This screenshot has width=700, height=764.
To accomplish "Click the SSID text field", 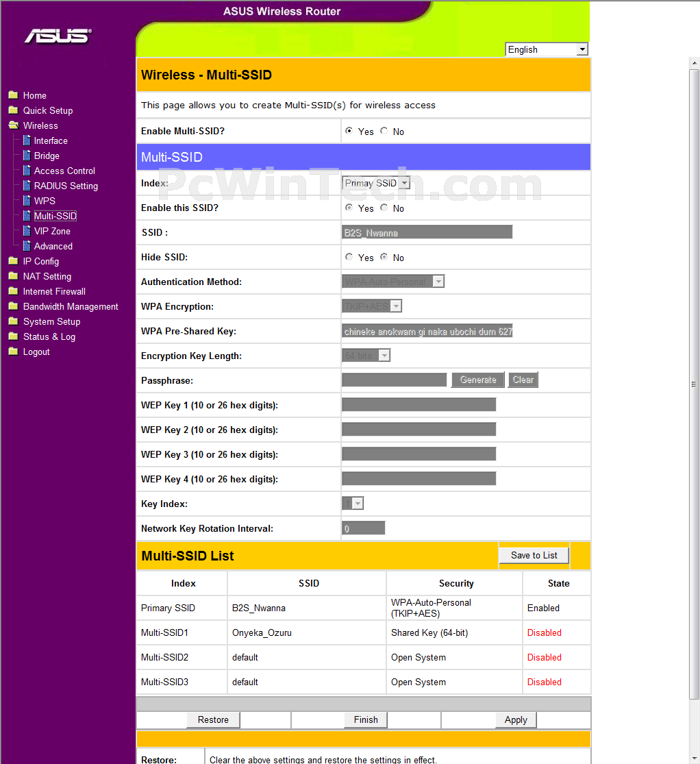I will coord(427,232).
